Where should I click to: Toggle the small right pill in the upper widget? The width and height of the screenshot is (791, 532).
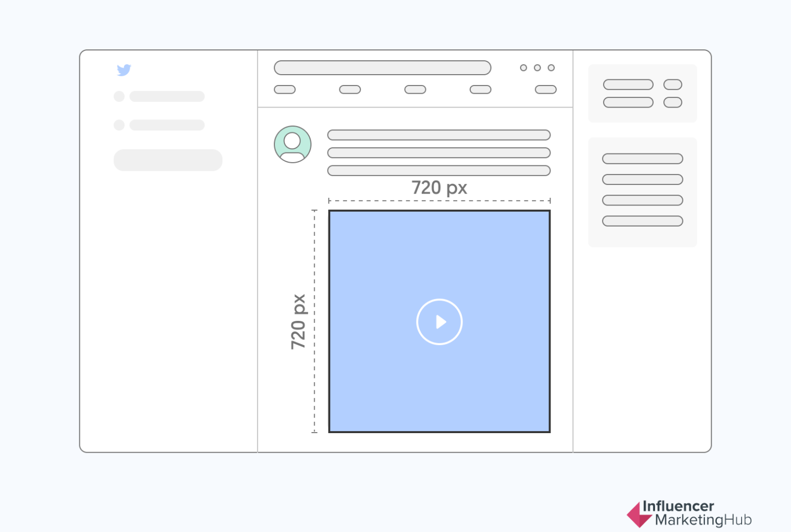point(673,84)
